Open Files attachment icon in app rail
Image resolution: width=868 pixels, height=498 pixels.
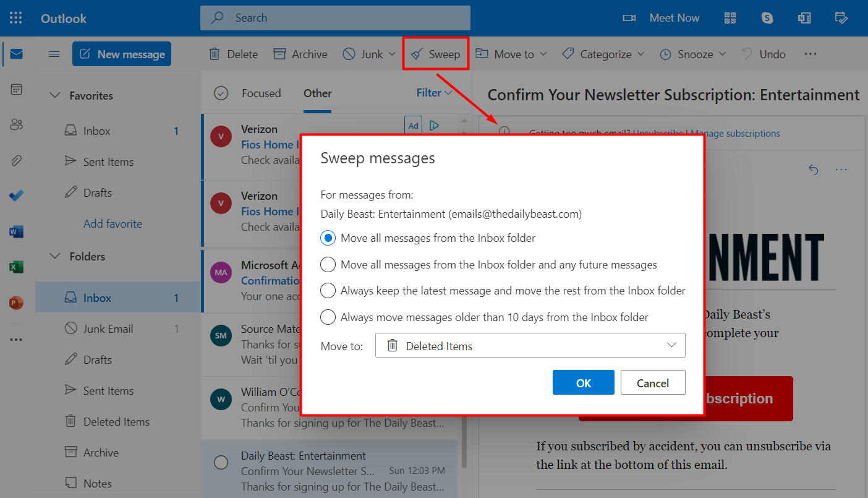coord(17,161)
